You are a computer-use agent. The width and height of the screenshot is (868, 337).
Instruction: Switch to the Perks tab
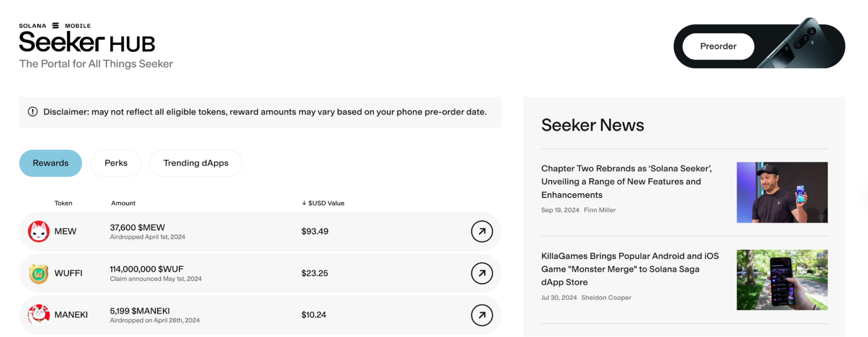pyautogui.click(x=116, y=163)
